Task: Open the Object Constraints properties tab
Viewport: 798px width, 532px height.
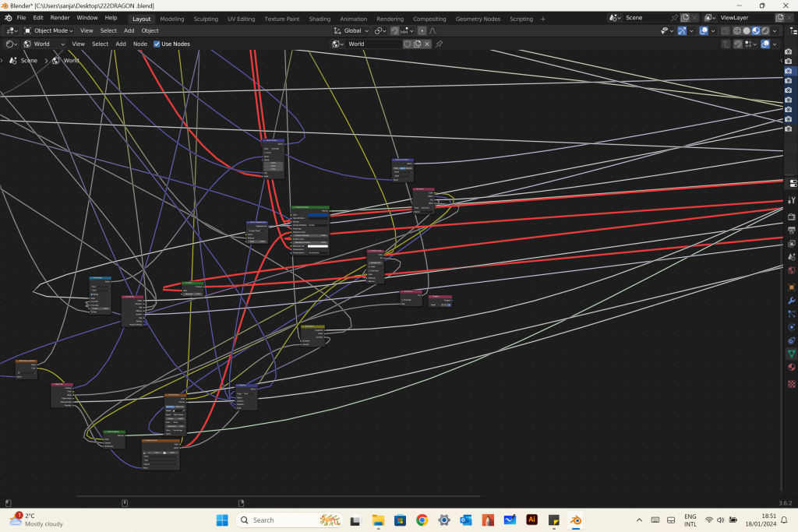Action: pyautogui.click(x=792, y=340)
